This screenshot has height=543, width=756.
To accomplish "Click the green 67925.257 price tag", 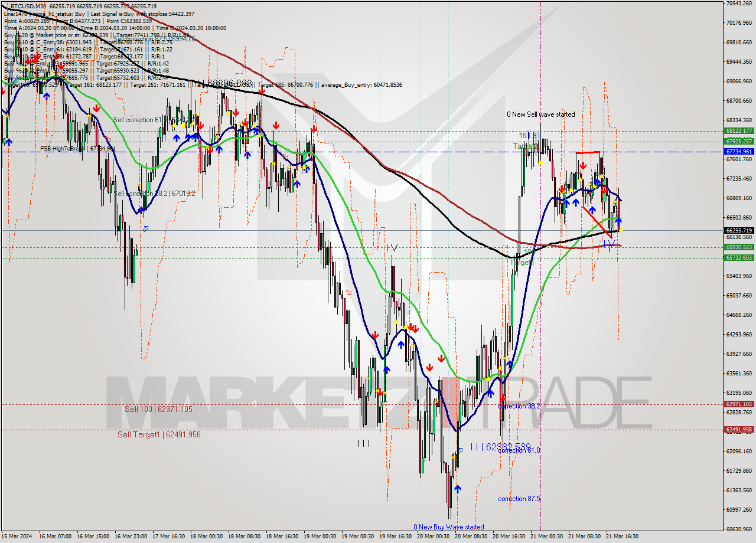I will [738, 141].
